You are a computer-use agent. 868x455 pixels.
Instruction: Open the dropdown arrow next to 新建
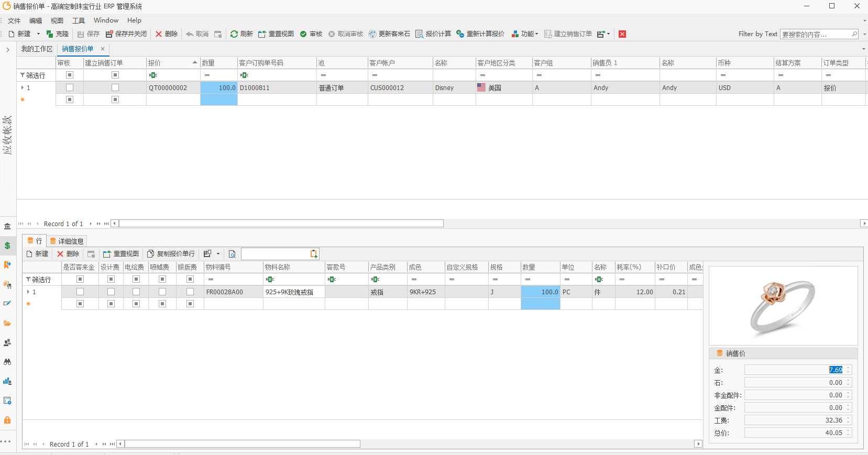coord(38,34)
